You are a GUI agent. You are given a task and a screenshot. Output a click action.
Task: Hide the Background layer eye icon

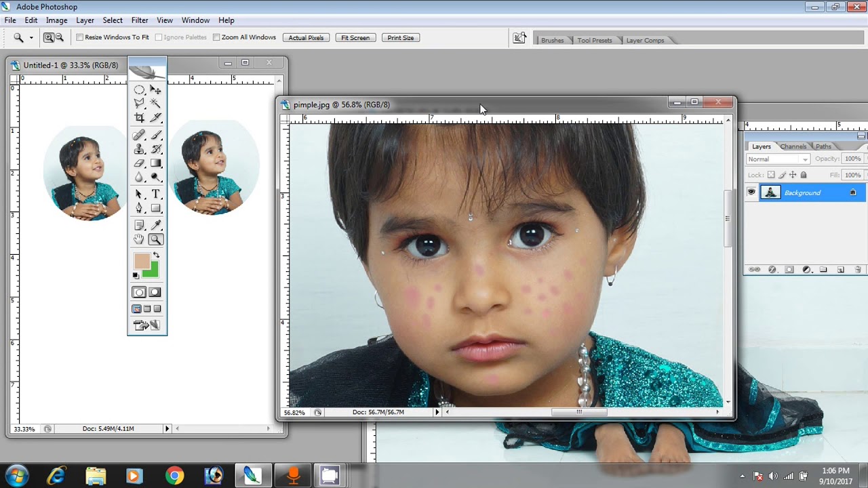[751, 192]
